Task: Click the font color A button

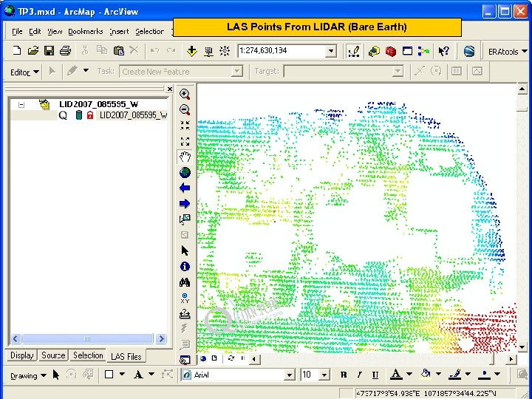Action: pyautogui.click(x=395, y=374)
